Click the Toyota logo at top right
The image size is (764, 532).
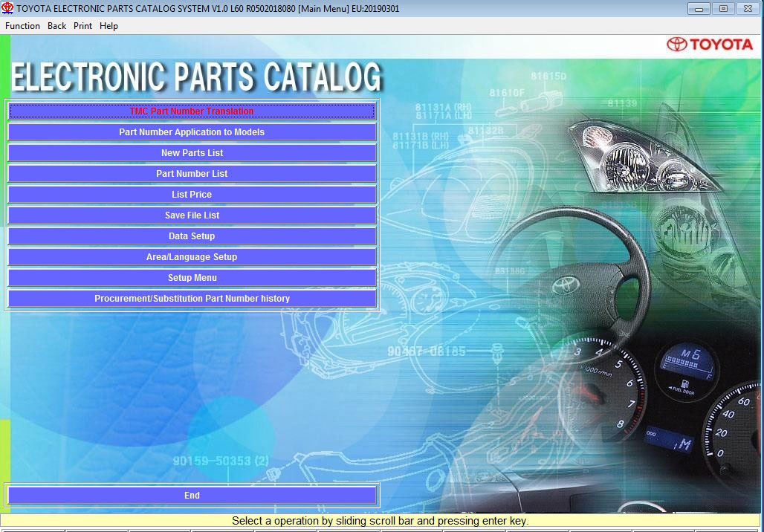pyautogui.click(x=710, y=45)
